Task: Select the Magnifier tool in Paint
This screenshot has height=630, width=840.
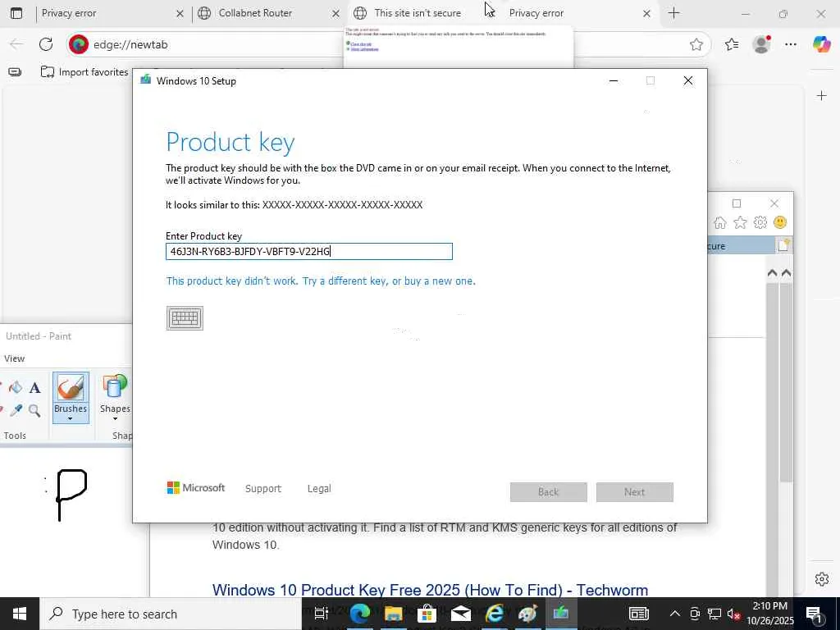Action: pyautogui.click(x=34, y=410)
